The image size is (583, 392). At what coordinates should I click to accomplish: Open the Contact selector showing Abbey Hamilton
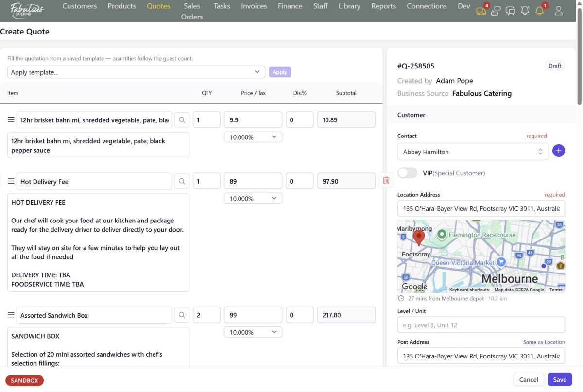tap(473, 152)
